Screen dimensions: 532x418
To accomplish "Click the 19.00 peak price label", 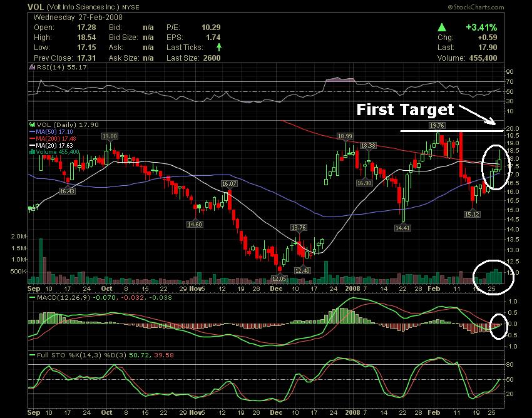I will [x=110, y=136].
